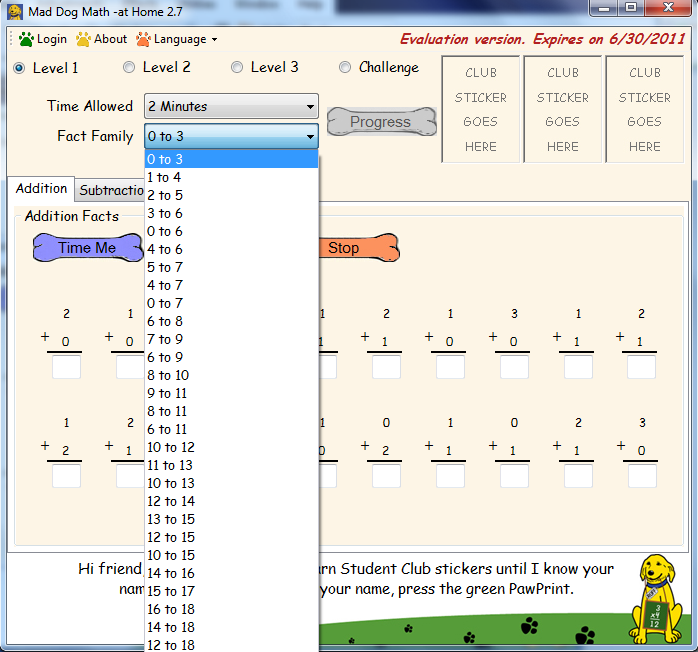The width and height of the screenshot is (698, 652).
Task: Select '14 to 18' from the list
Action: (231, 627)
